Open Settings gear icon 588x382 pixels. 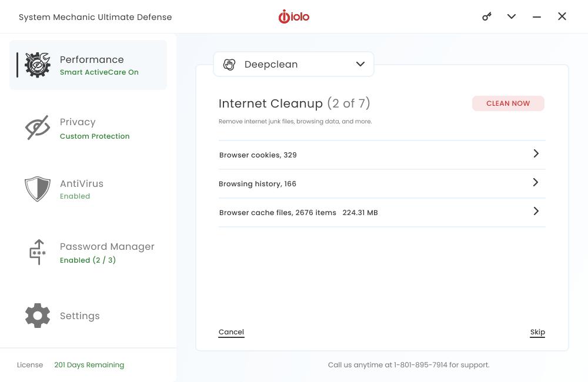[x=38, y=316]
